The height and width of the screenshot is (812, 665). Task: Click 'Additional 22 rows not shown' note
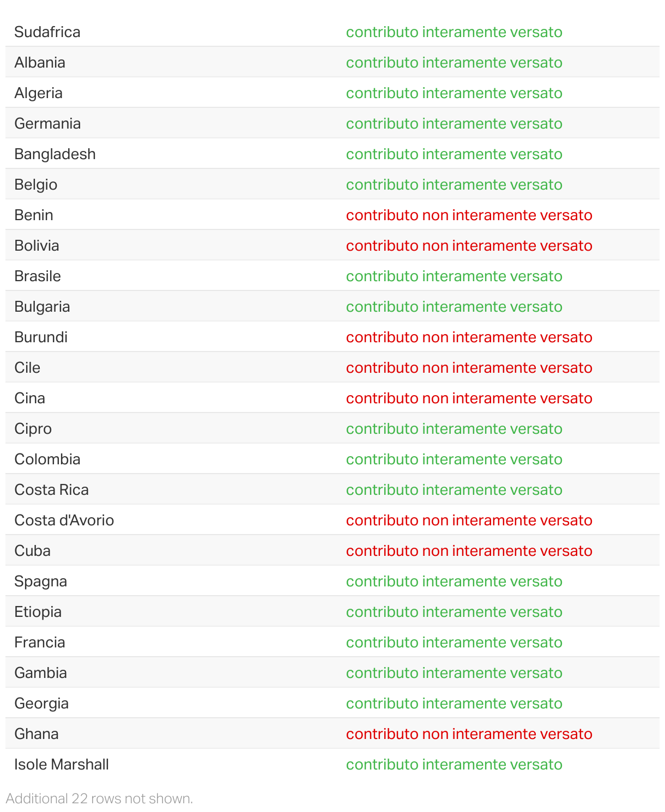click(99, 798)
